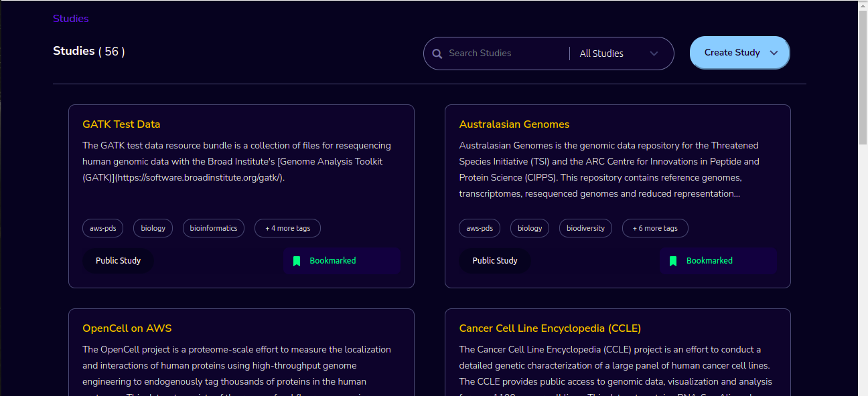The width and height of the screenshot is (868, 396).
Task: Click the aws-pds tag on GATK Test Data
Action: [103, 228]
